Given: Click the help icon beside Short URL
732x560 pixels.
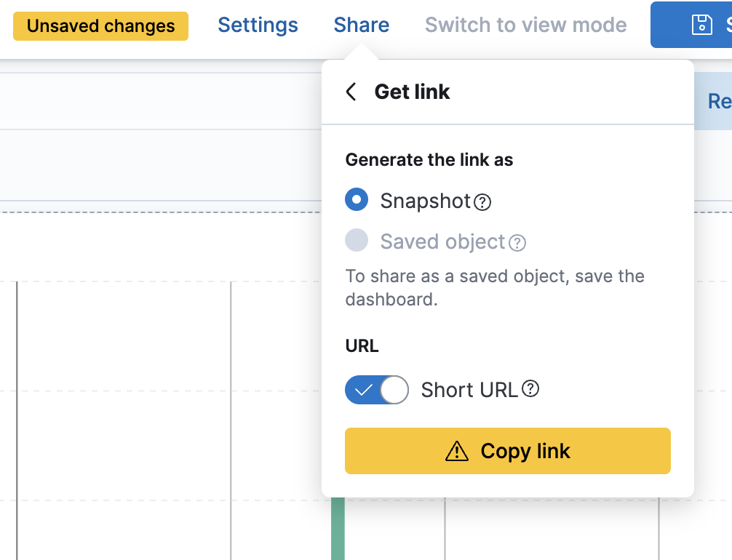Looking at the screenshot, I should click(531, 389).
